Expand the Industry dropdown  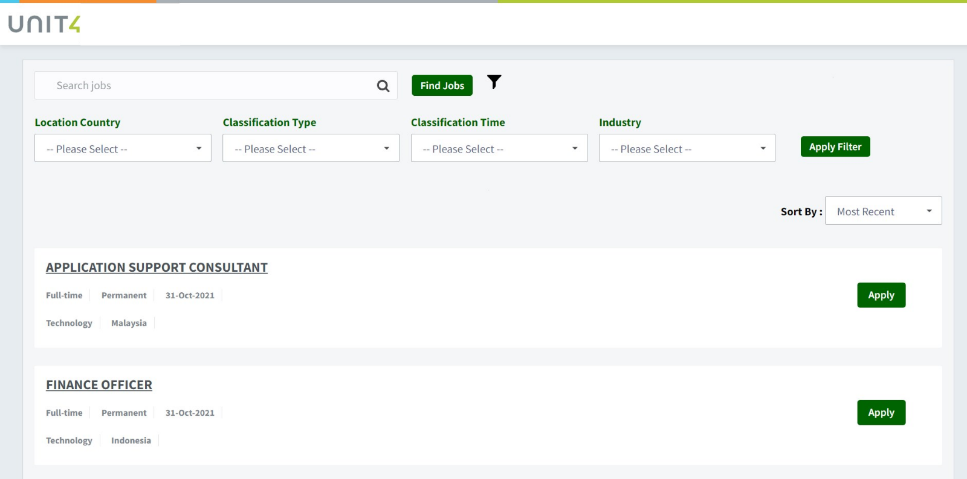click(x=687, y=149)
